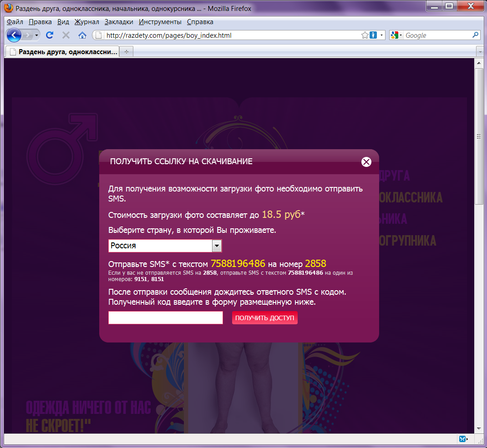Click the ПОЛУЧИТЬ ДОСТУП button

pos(264,317)
